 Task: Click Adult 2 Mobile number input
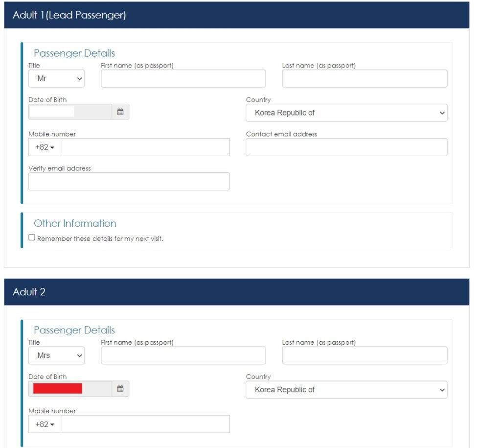point(145,424)
